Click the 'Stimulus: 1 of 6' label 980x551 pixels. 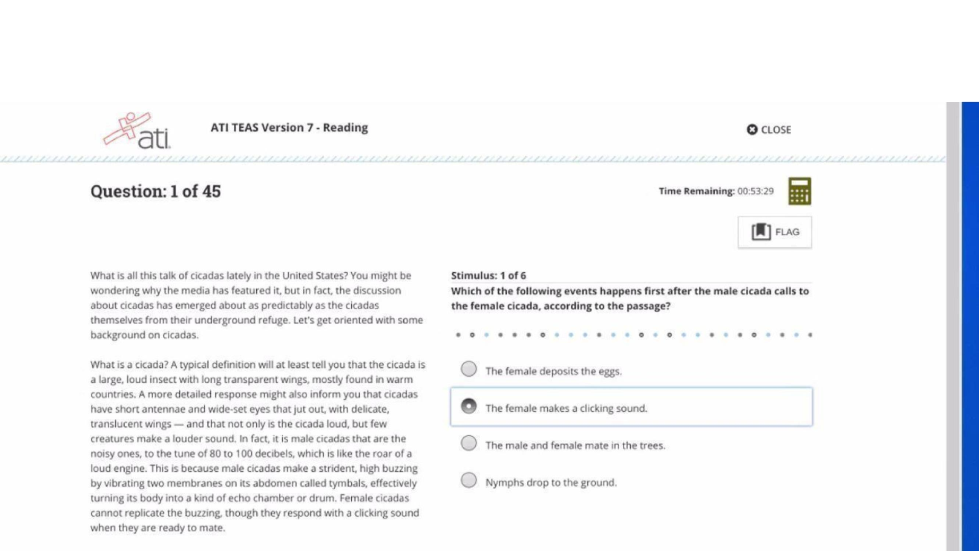488,275
